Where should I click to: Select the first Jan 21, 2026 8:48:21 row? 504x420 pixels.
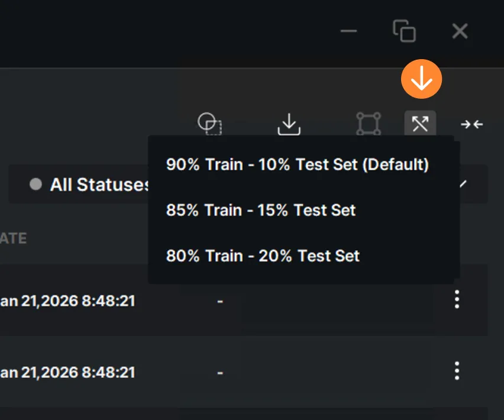point(244,301)
